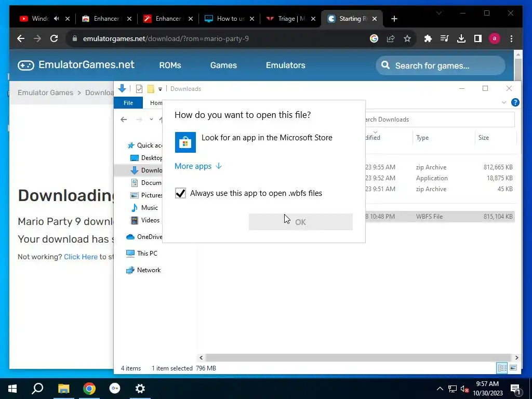
Task: Click File Explorer back arrow
Action: 124,119
